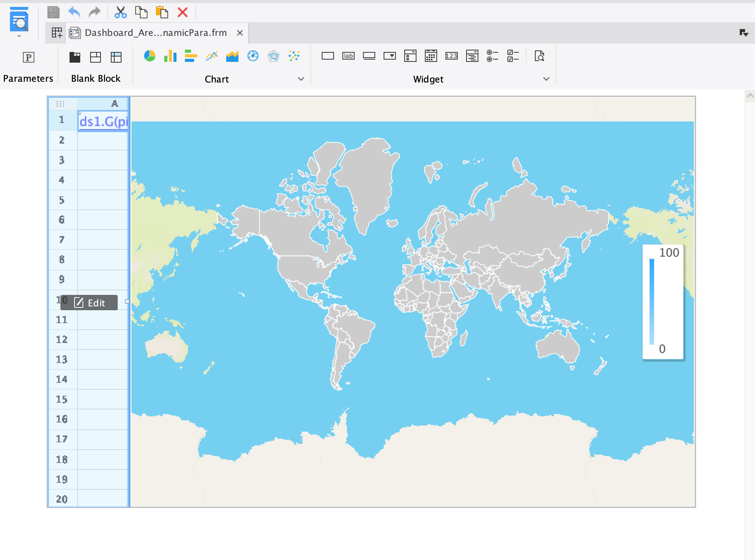This screenshot has width=755, height=560.
Task: Close the Dashboard_Are...namicPara.frm tab
Action: [x=240, y=33]
